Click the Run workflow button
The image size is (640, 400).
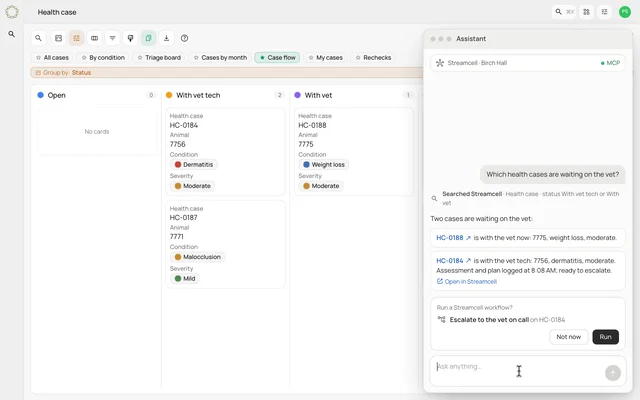(605, 337)
